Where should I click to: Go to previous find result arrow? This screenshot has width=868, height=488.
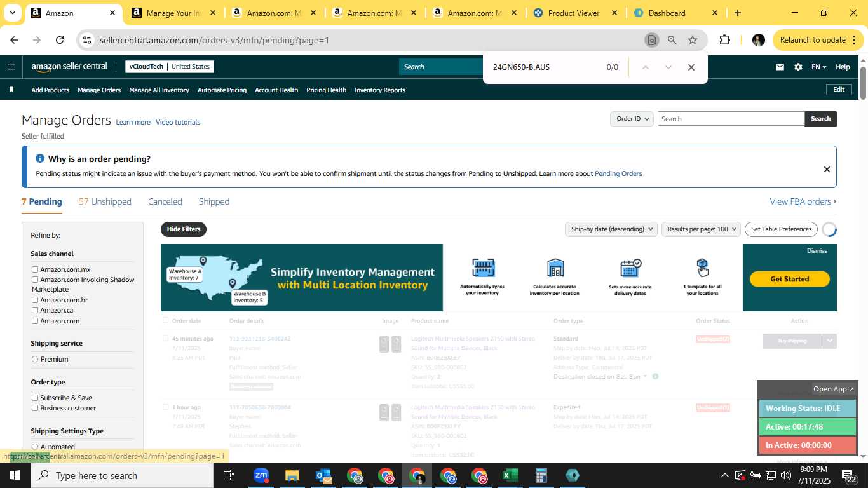[x=645, y=67]
